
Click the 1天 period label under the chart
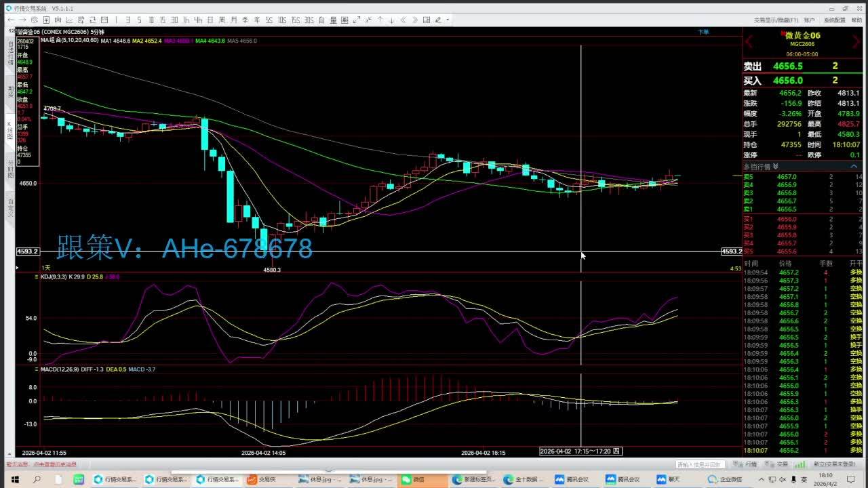[46, 268]
